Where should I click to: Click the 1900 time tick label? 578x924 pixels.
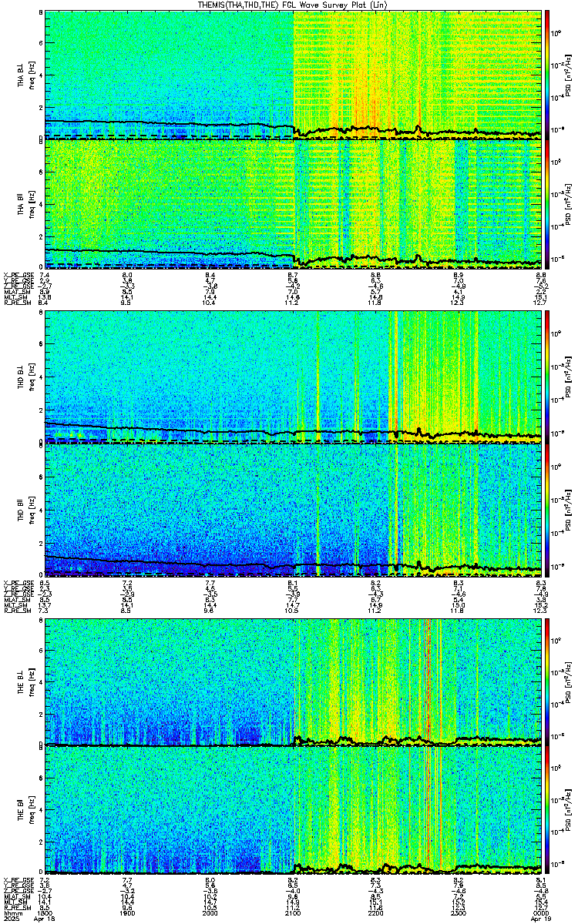(x=128, y=913)
